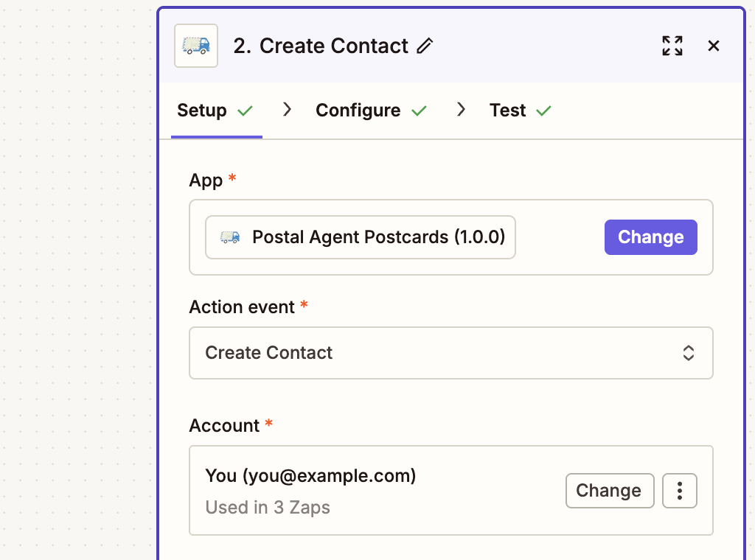
Task: Click the Postal Agent truck icon in header
Action: point(196,46)
